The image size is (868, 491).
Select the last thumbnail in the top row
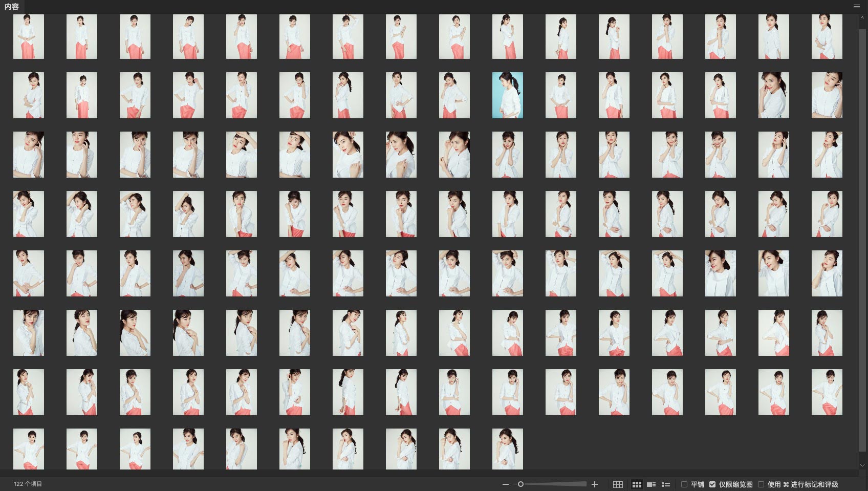click(x=827, y=36)
